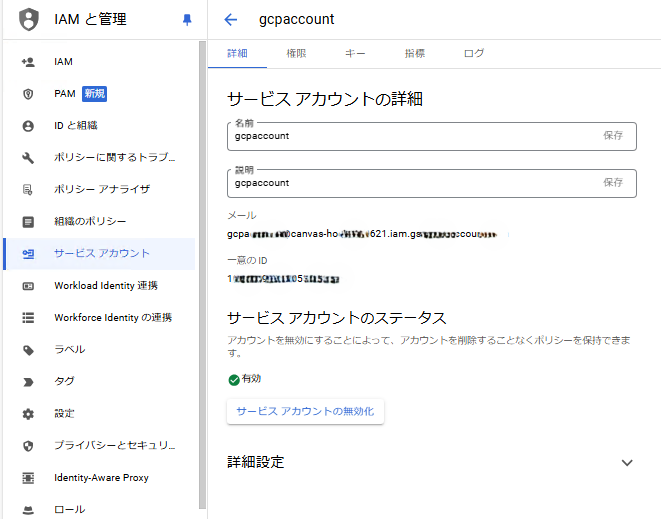Viewport: 661px width, 519px height.
Task: Open ポリシー アナライザ menu item
Action: click(99, 189)
